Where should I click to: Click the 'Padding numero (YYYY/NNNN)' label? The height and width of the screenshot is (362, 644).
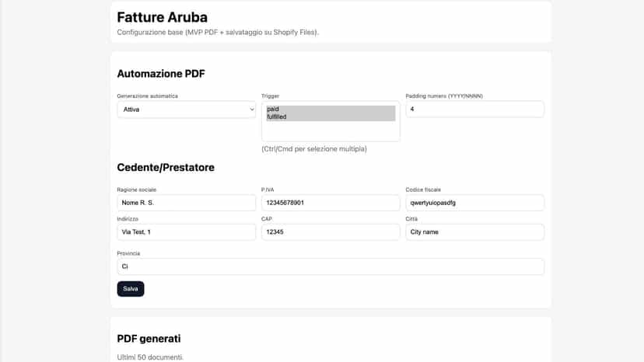pos(444,96)
